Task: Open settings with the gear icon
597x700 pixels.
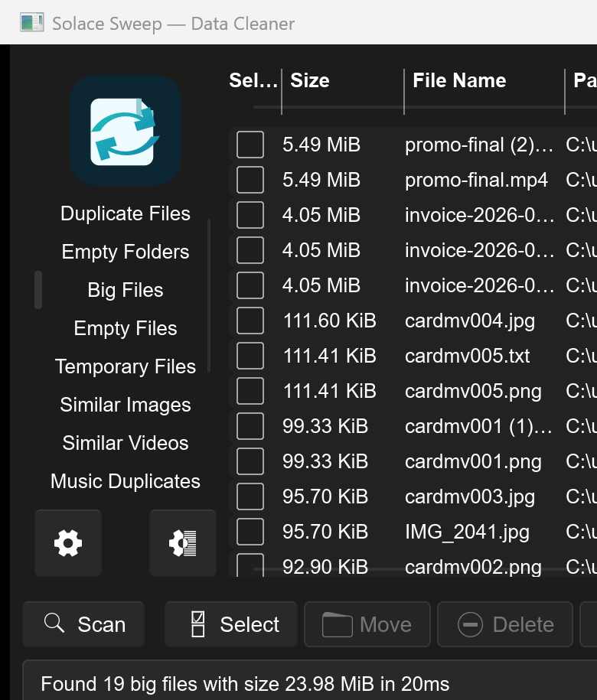Action: [x=68, y=543]
